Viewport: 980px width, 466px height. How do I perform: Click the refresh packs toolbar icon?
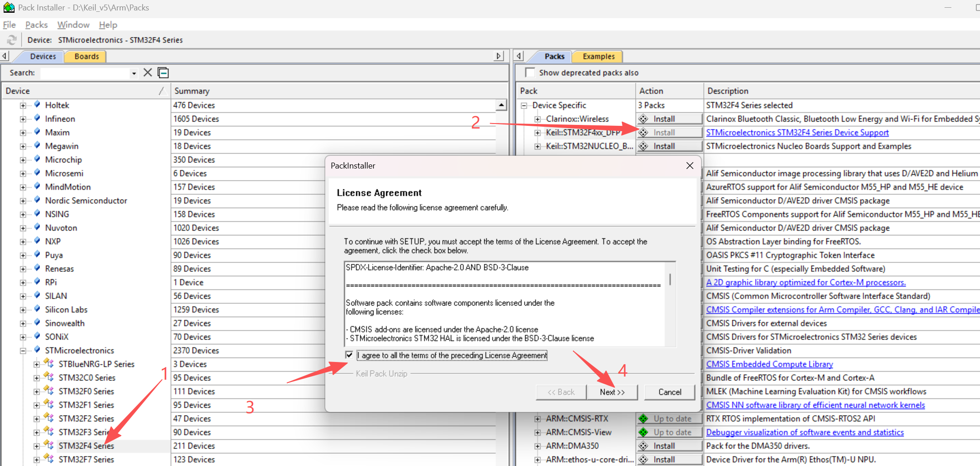click(12, 40)
